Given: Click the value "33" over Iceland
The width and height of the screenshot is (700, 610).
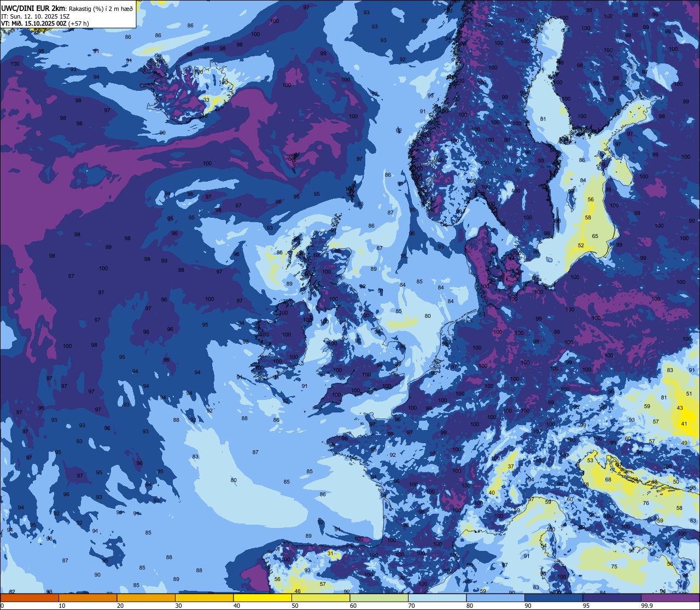Looking at the screenshot, I should point(206,100).
